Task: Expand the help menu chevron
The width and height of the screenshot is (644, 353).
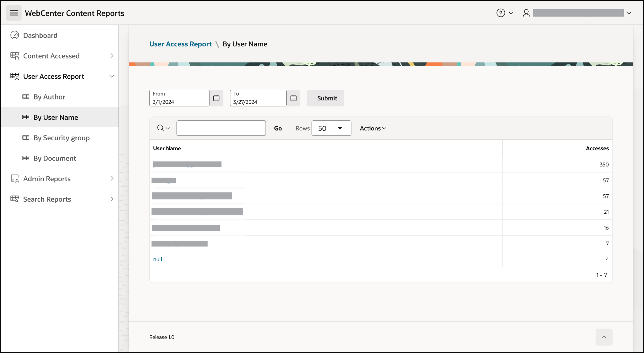Action: click(511, 13)
